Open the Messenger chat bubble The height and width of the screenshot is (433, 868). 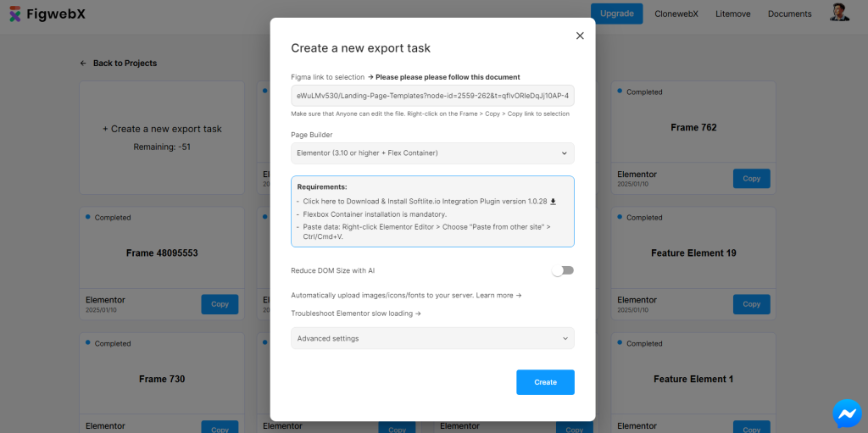pyautogui.click(x=847, y=414)
